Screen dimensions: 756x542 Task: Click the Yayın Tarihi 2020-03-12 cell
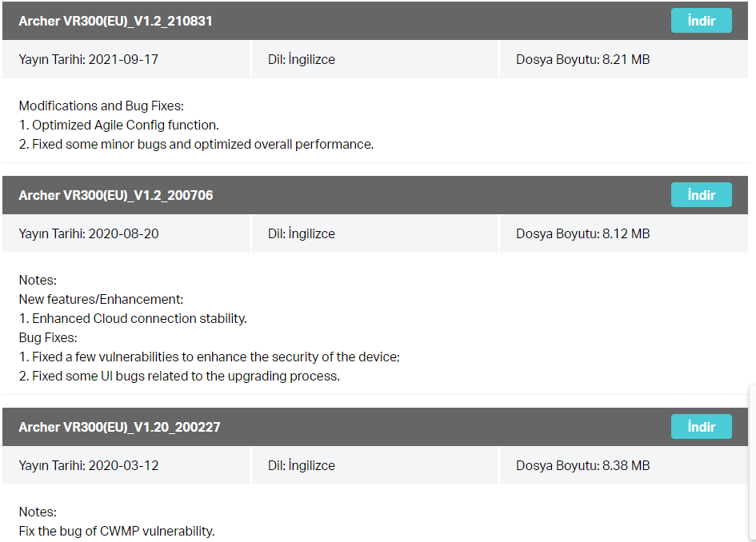126,465
